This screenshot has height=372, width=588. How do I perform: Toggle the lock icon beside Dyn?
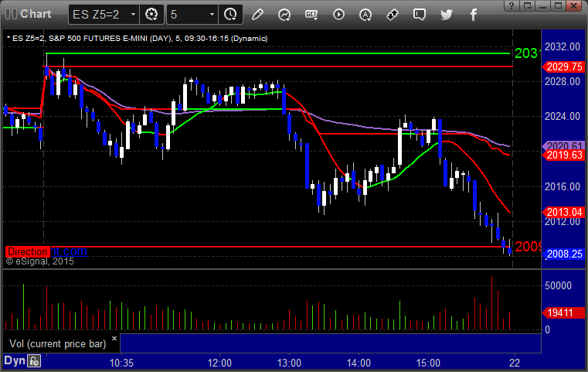point(35,361)
